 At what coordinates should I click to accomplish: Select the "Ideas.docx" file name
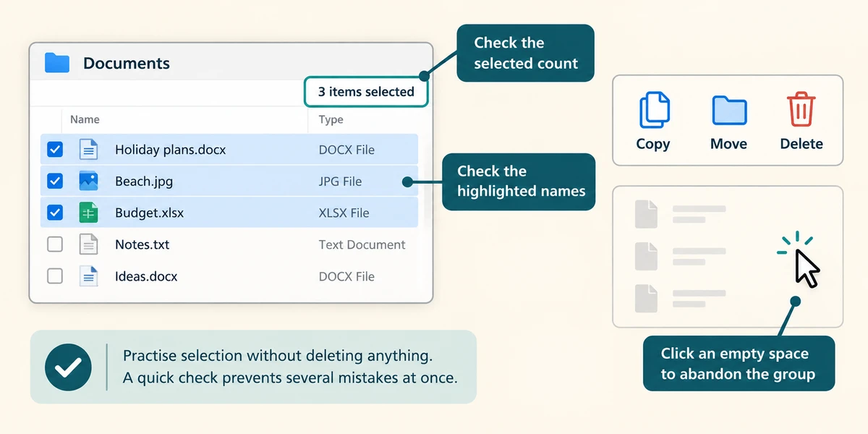pos(146,276)
